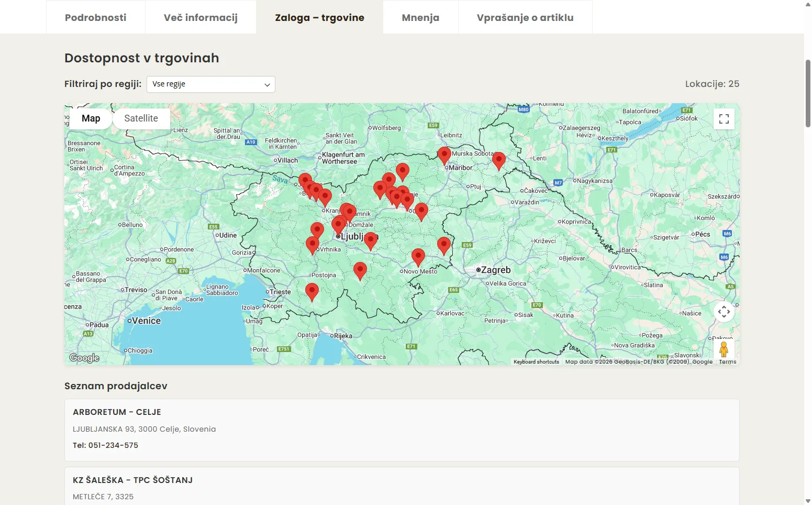Switch map to Satellite view
The image size is (812, 505).
(141, 118)
